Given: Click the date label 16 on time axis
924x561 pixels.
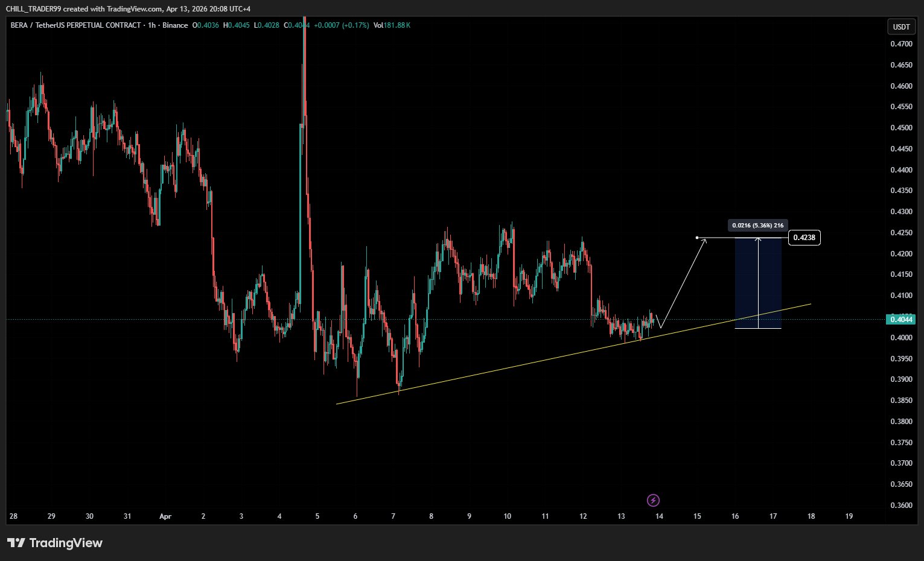Looking at the screenshot, I should click(x=735, y=516).
